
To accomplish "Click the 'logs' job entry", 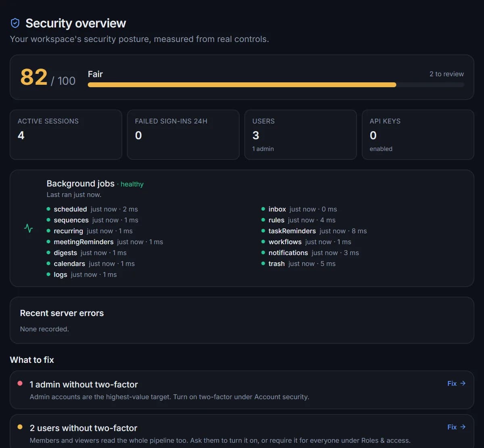I will click(82, 274).
